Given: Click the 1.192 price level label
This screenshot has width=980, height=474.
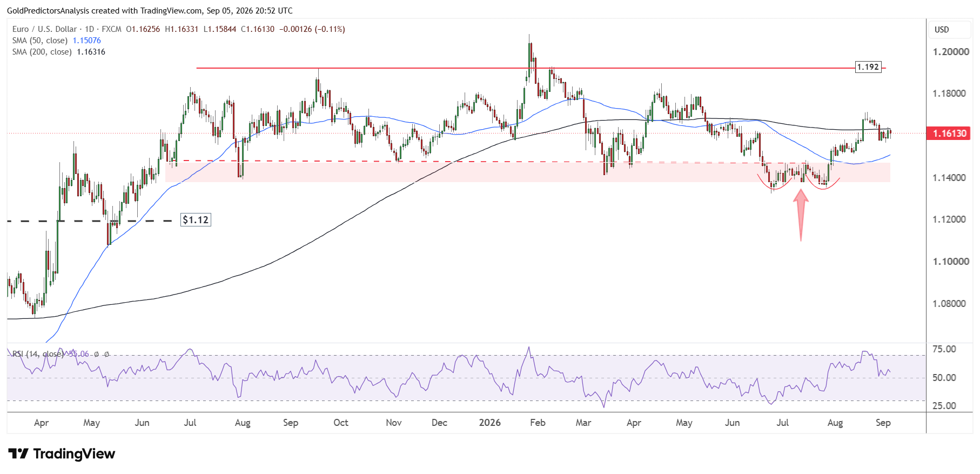Looking at the screenshot, I should coord(868,67).
